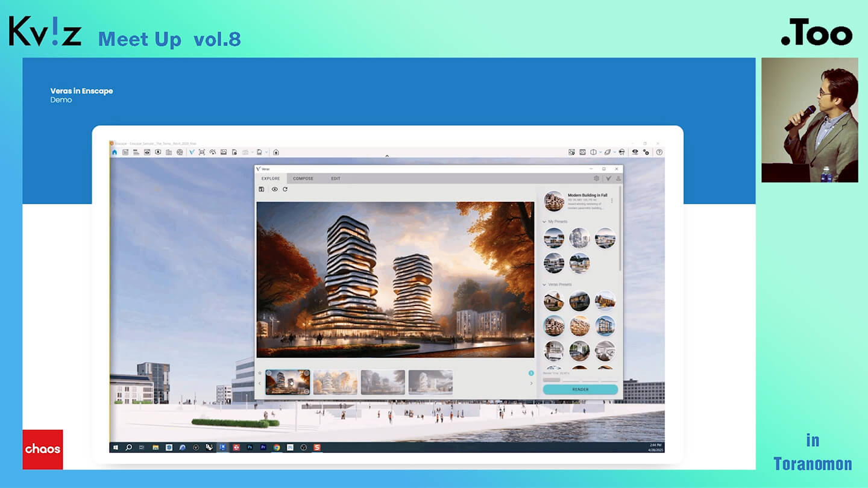This screenshot has width=868, height=488.
Task: Click the user account icon in Veras
Action: 618,178
